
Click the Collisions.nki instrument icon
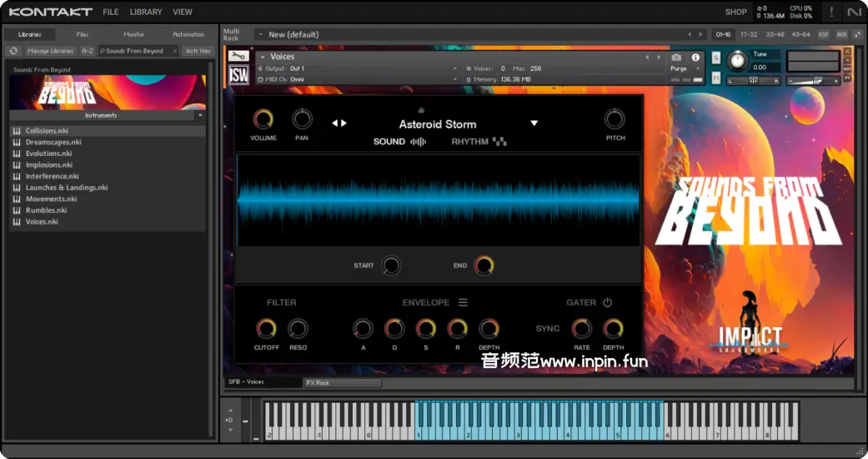click(17, 131)
